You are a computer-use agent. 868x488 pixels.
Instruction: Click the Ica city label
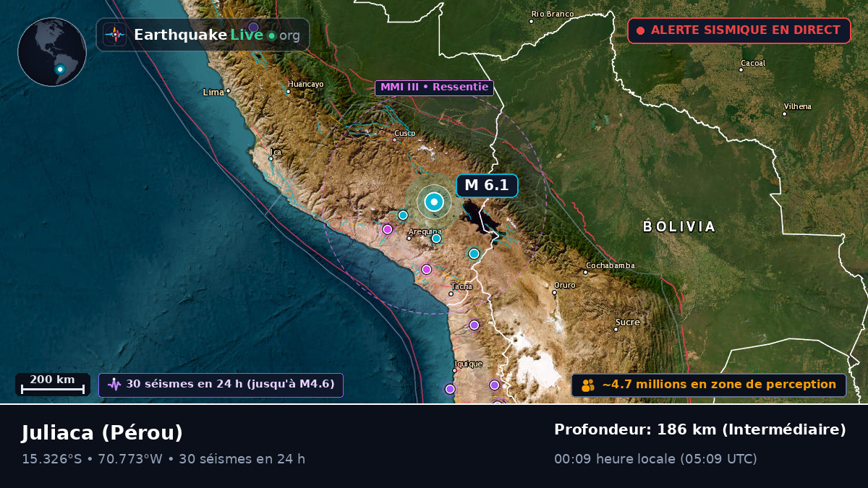pyautogui.click(x=276, y=152)
